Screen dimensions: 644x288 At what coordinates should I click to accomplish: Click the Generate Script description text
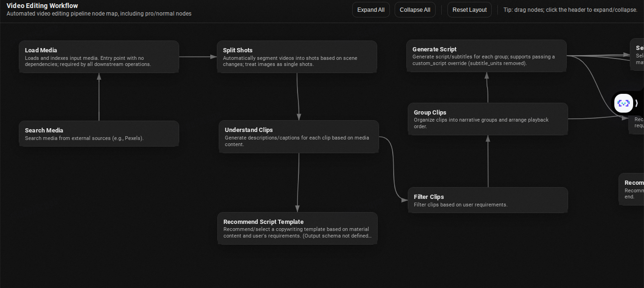[484, 60]
